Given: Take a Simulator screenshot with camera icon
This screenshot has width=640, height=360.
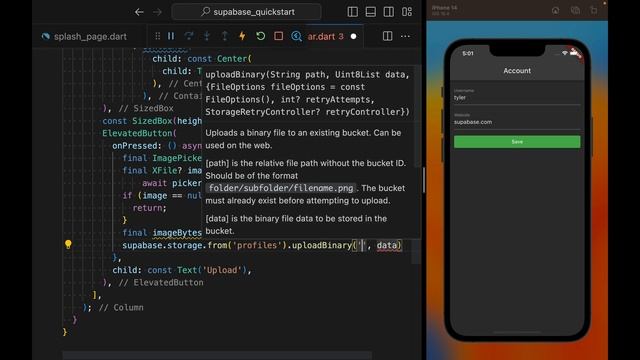Looking at the screenshot, I should click(576, 10).
